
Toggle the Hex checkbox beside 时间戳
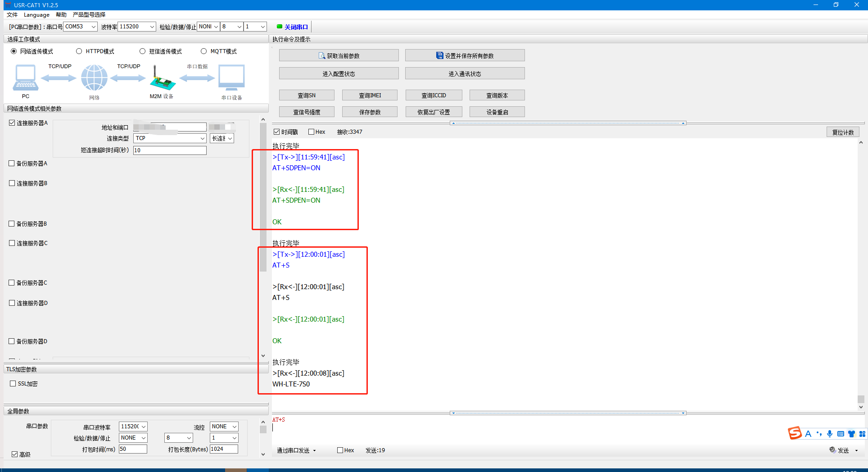tap(311, 132)
